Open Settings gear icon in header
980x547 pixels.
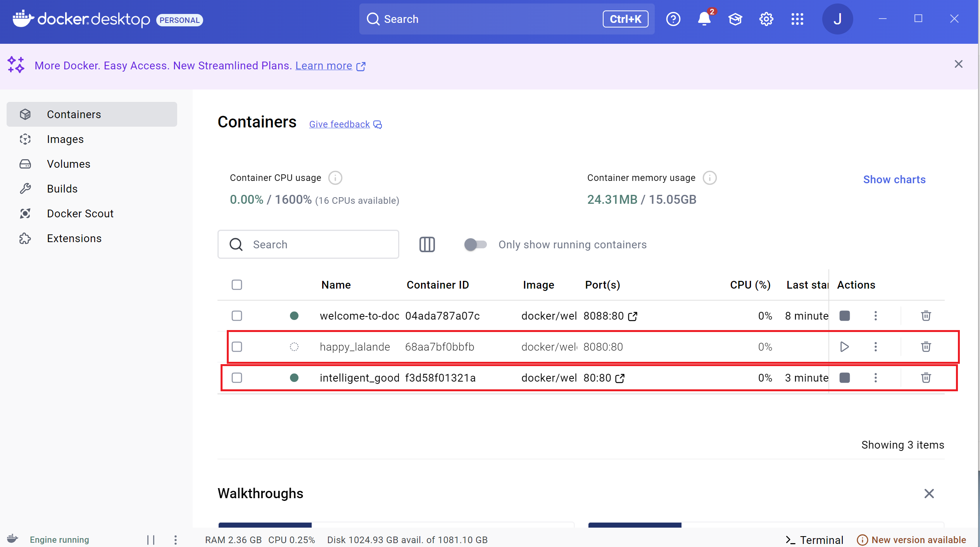(x=766, y=19)
